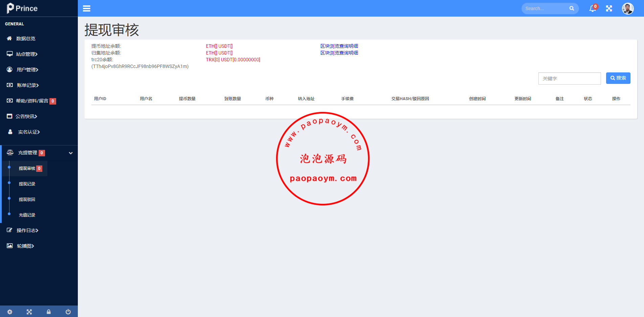The height and width of the screenshot is (317, 644).
Task: Click the lock icon in sidebar footer
Action: coord(49,312)
